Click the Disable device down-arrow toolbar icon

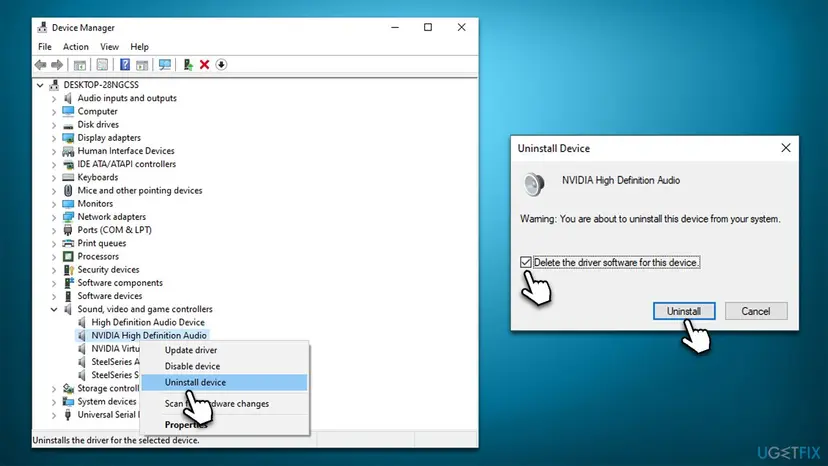(221, 64)
